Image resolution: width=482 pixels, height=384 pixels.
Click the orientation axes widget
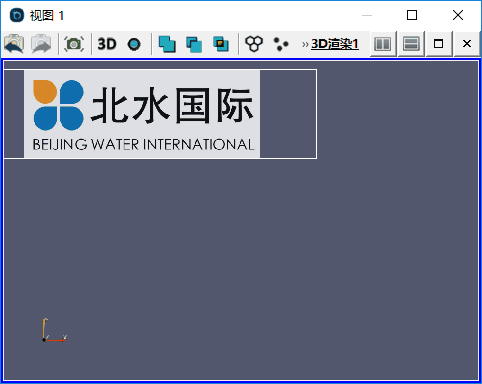(x=54, y=330)
